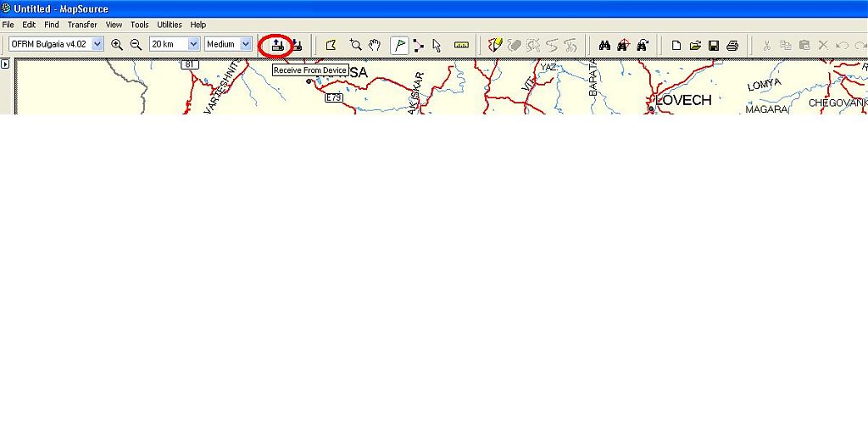Select the Route tool icon

[x=419, y=46]
